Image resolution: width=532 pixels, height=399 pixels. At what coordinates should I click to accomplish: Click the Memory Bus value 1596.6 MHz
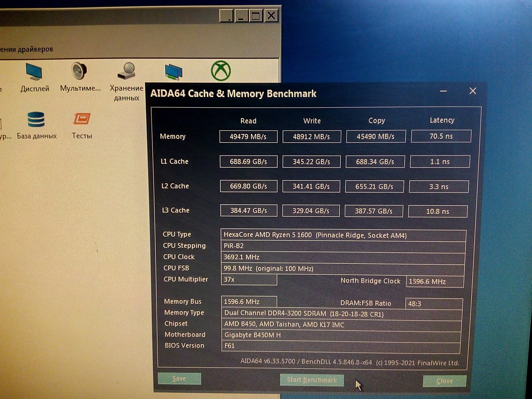click(249, 302)
